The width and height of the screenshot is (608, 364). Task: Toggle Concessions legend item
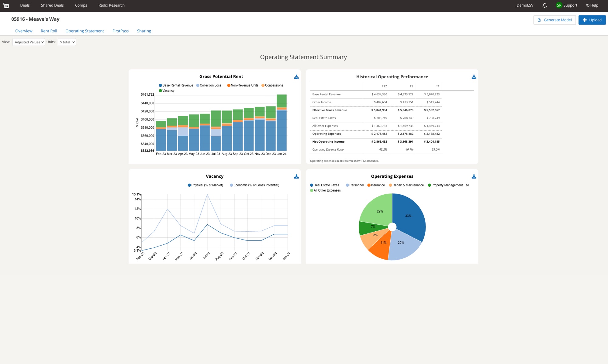[272, 85]
